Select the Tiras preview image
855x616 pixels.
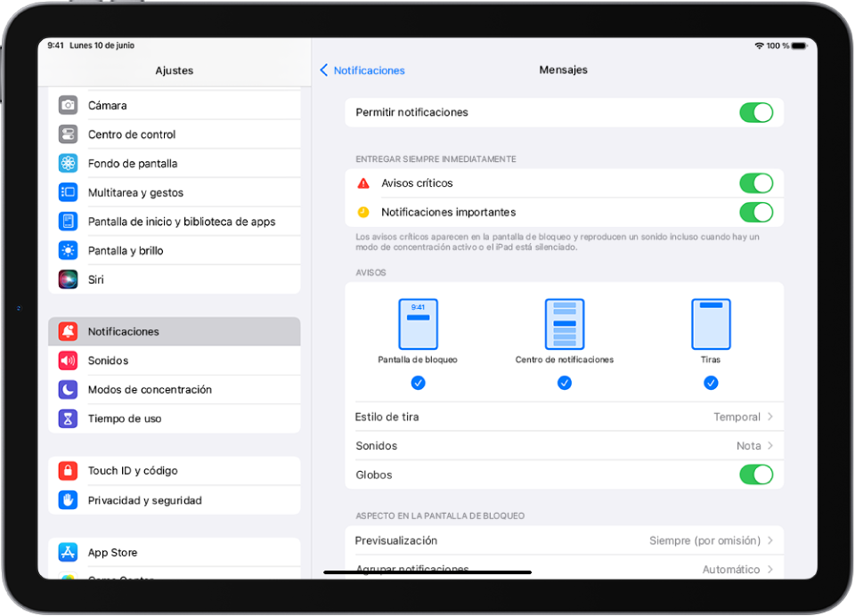(x=711, y=324)
